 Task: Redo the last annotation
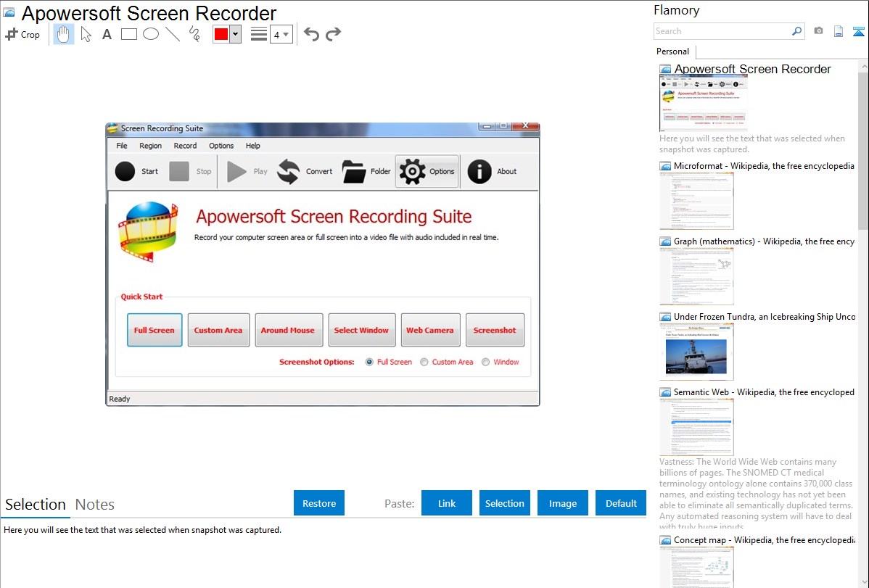pyautogui.click(x=333, y=34)
